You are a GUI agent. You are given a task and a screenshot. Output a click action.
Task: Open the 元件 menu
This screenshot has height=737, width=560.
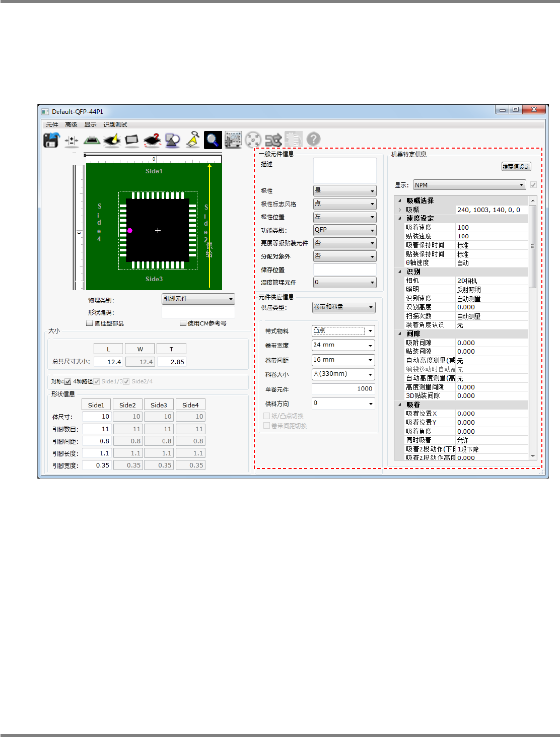coord(52,124)
